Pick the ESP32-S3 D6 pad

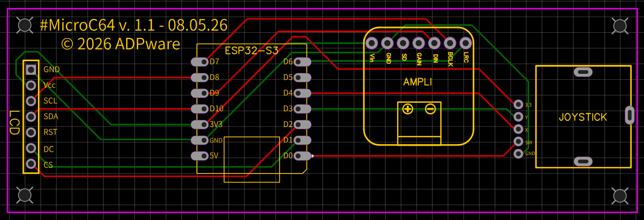302,62
